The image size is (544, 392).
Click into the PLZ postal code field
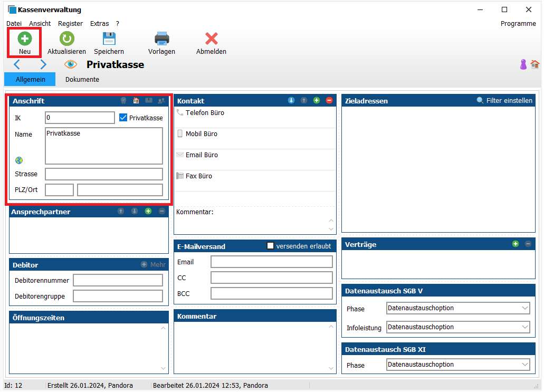click(59, 190)
